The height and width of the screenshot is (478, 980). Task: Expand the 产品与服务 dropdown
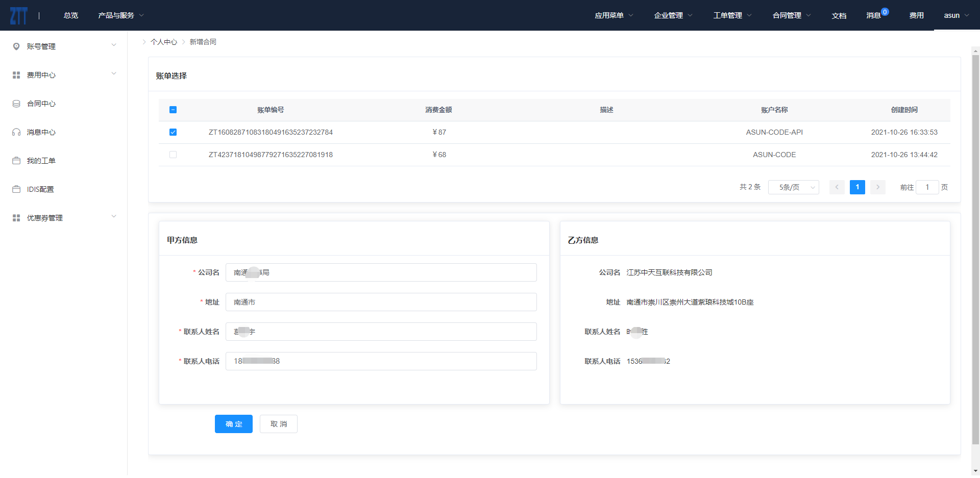click(x=121, y=15)
